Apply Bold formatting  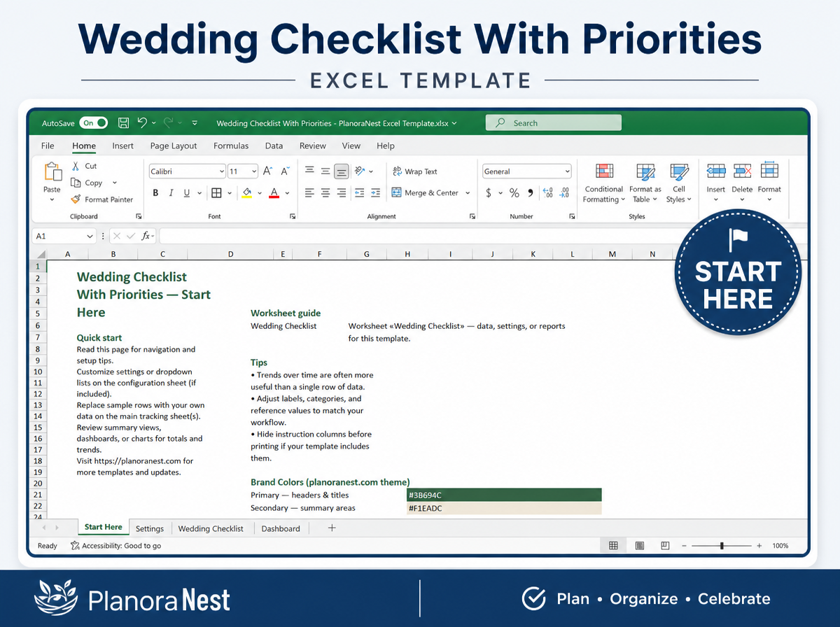coord(155,193)
